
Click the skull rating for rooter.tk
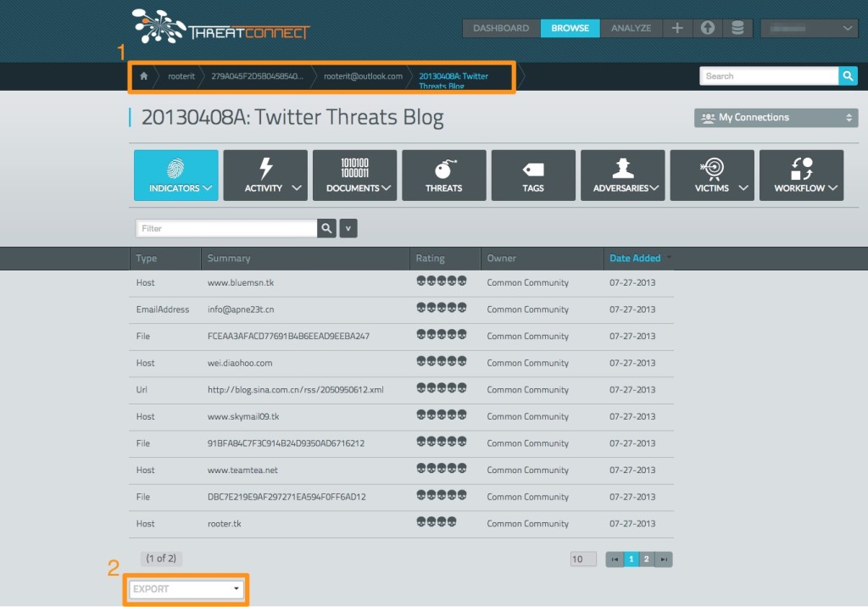[x=437, y=521]
